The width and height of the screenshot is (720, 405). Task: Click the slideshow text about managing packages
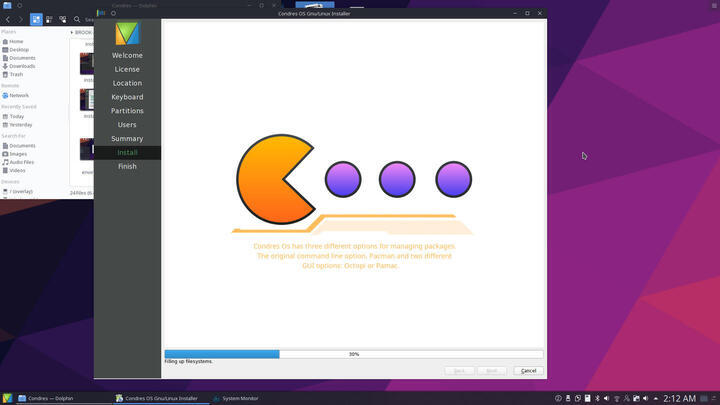(x=354, y=256)
